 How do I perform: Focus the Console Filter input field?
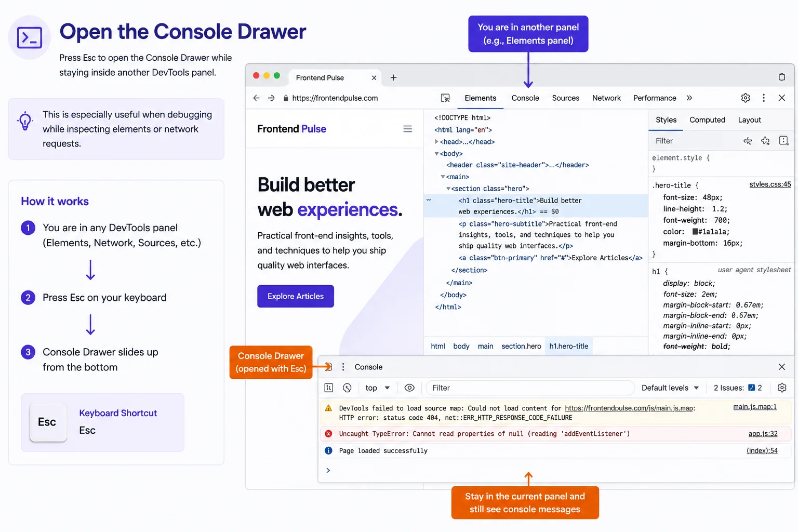[x=530, y=388]
